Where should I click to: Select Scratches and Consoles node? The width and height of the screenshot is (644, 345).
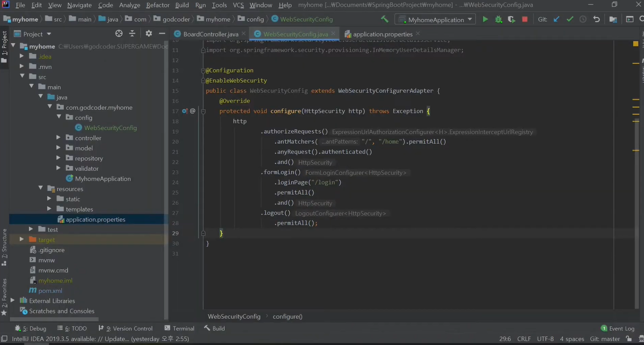pyautogui.click(x=62, y=311)
